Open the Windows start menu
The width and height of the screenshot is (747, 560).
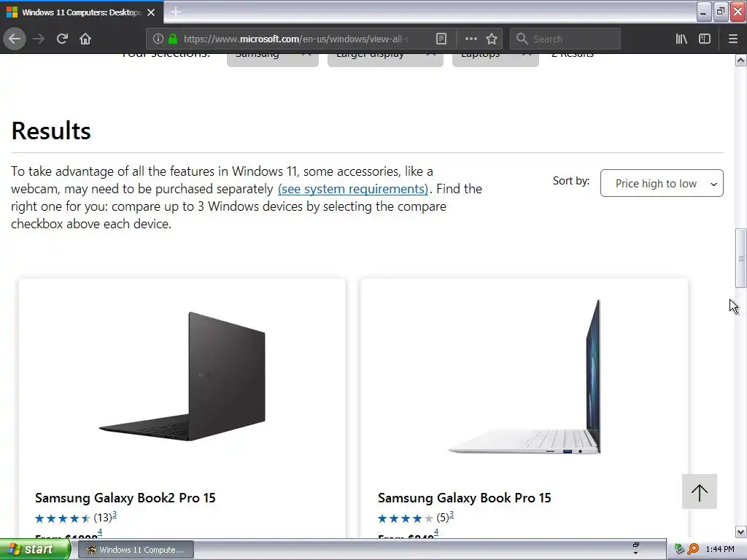(x=35, y=550)
